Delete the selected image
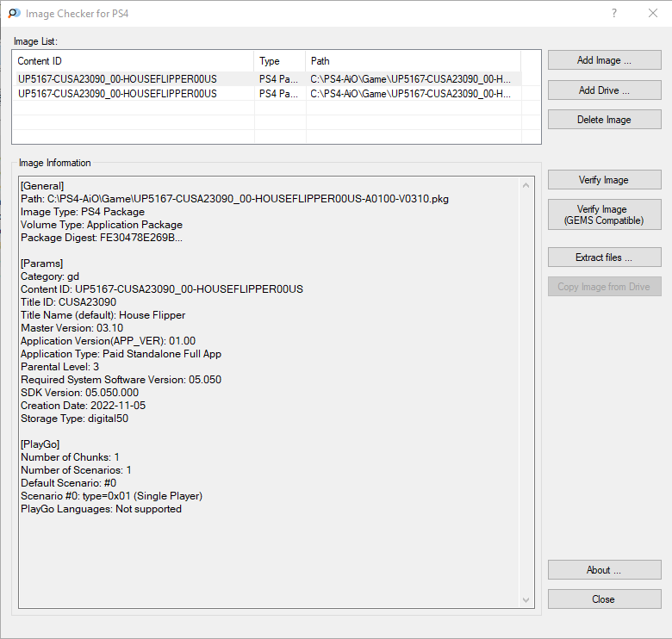Screen dimensions: 672x639 (x=604, y=120)
